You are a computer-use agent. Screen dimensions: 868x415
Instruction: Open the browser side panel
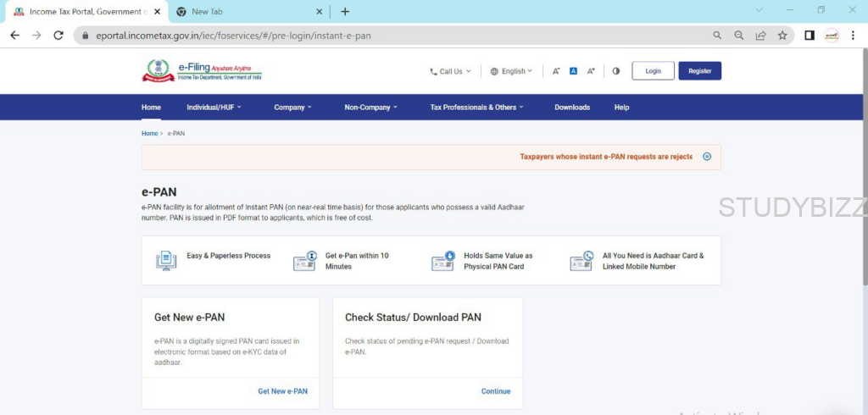(809, 36)
